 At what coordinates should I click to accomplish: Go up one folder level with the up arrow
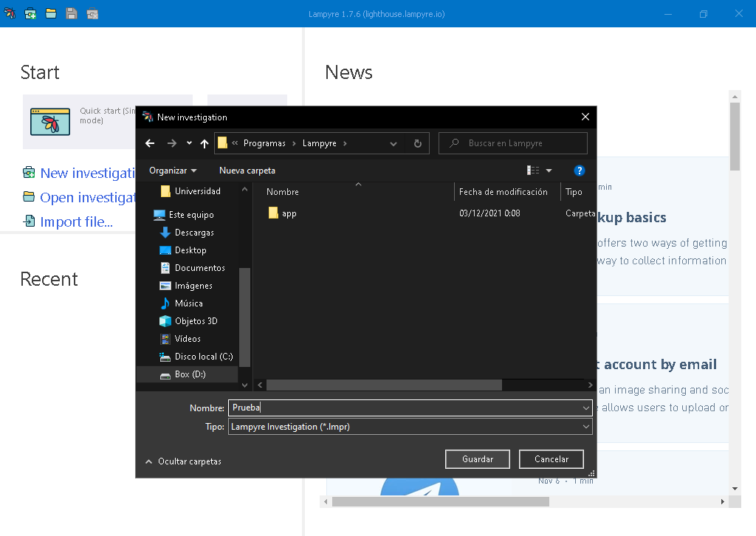point(205,143)
